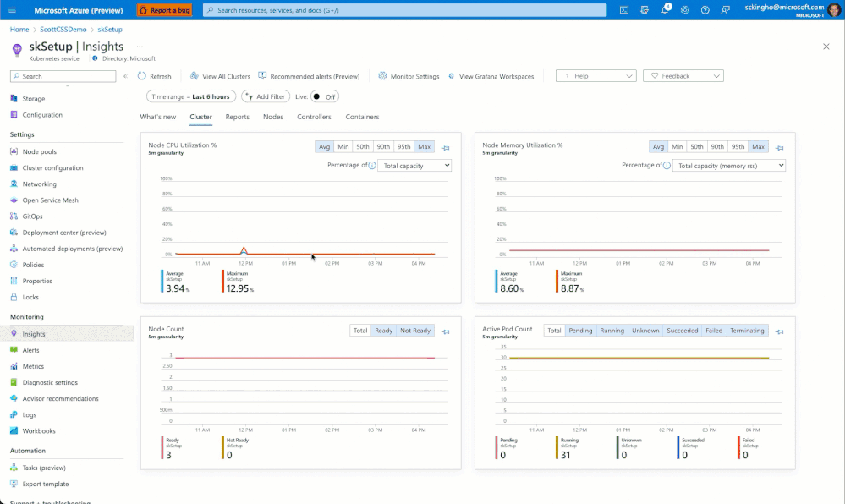The height and width of the screenshot is (504, 845).
Task: Click View All Clusters
Action: (x=220, y=76)
